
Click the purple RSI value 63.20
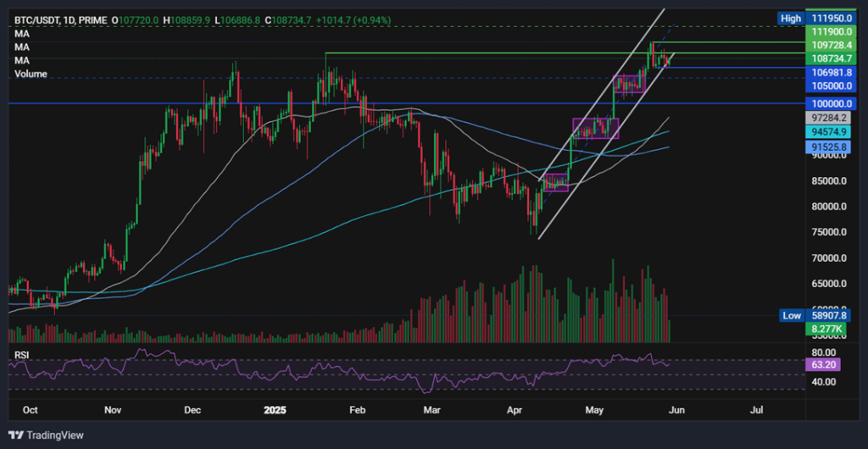pos(823,364)
